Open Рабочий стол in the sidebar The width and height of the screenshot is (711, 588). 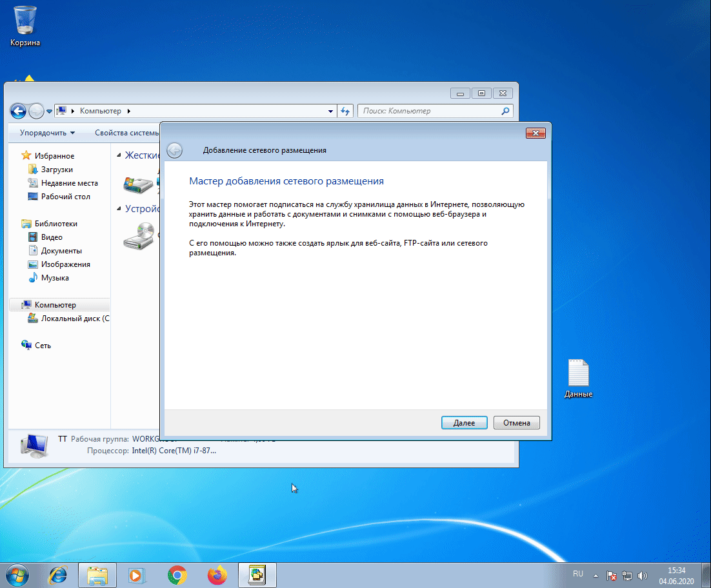click(x=65, y=197)
